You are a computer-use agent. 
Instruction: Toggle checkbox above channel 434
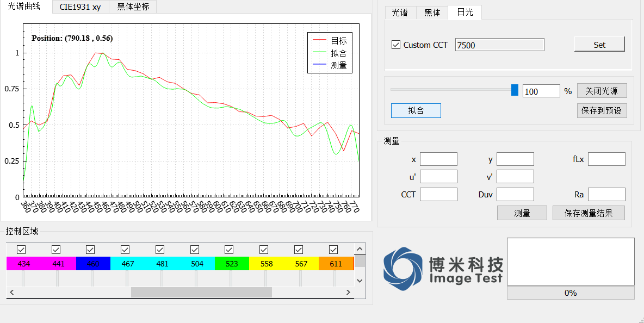21,250
